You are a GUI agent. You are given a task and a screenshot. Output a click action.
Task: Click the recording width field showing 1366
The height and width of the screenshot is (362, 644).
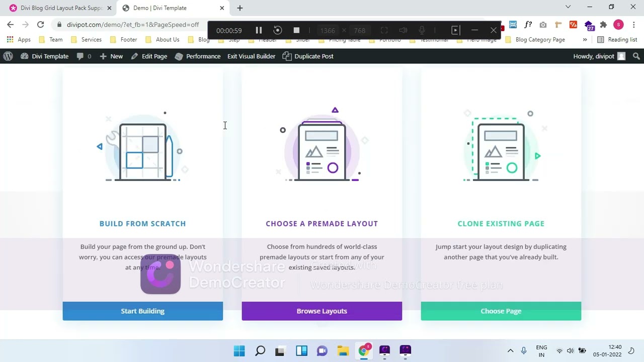[x=328, y=30]
